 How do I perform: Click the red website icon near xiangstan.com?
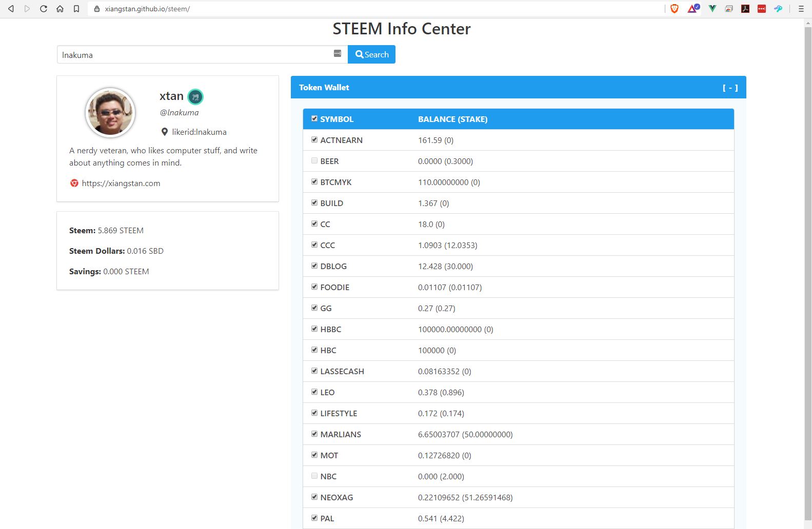pyautogui.click(x=74, y=183)
